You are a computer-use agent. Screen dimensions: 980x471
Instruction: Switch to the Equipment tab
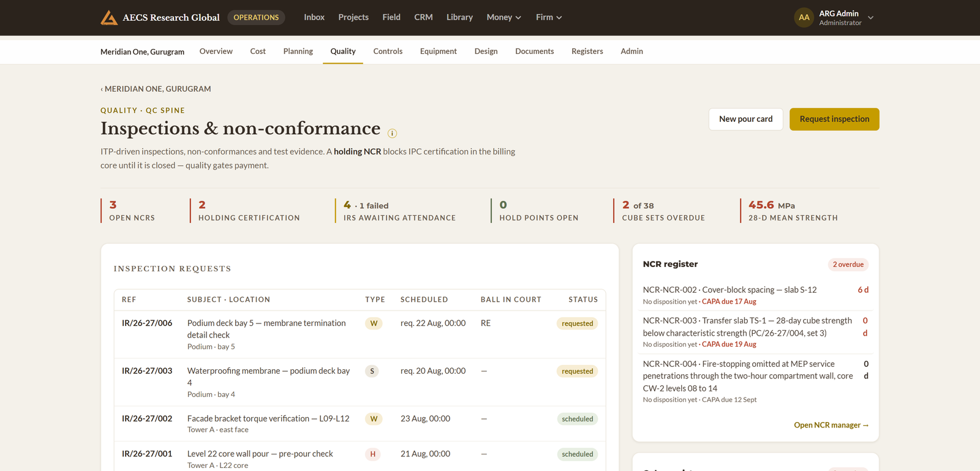[439, 51]
